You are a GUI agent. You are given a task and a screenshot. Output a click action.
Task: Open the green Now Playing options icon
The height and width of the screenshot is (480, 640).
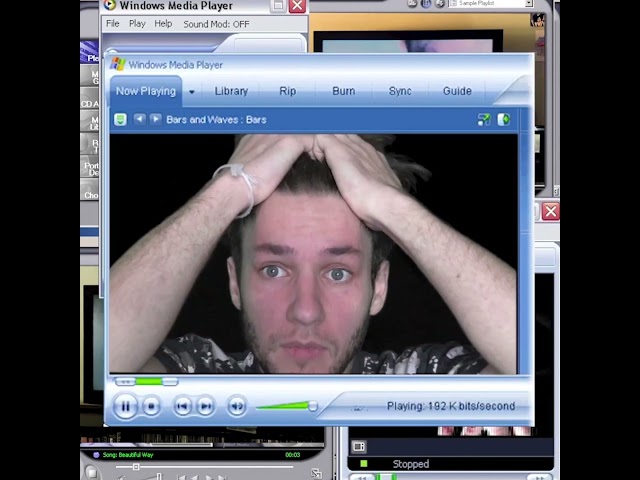pyautogui.click(x=120, y=120)
